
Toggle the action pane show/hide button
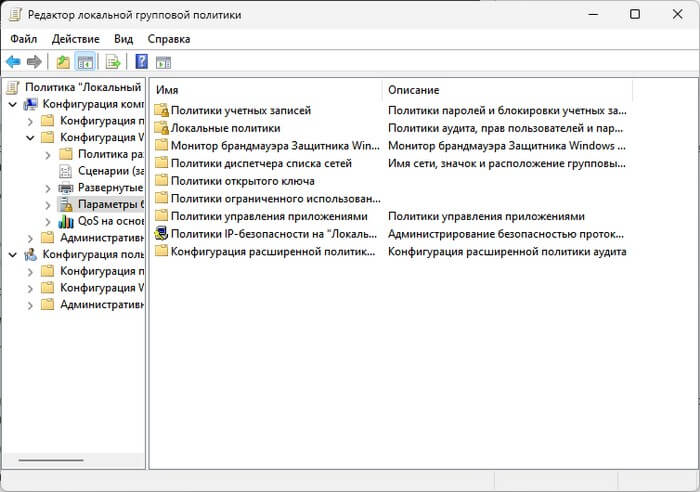164,62
